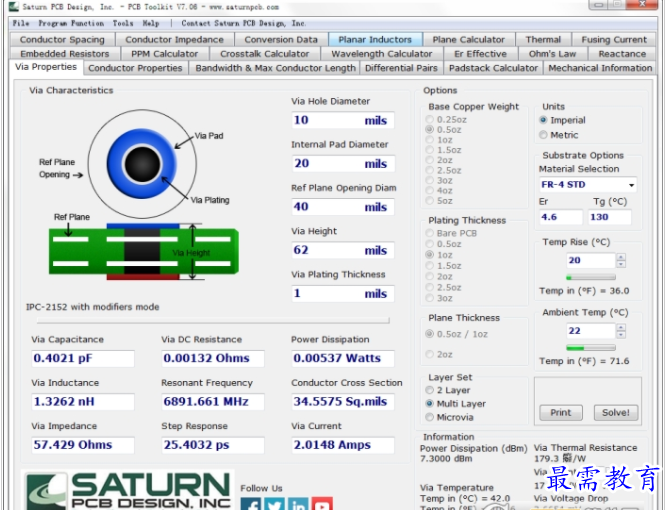The height and width of the screenshot is (510, 668).
Task: Switch to Planar Inductors tab
Action: (375, 40)
